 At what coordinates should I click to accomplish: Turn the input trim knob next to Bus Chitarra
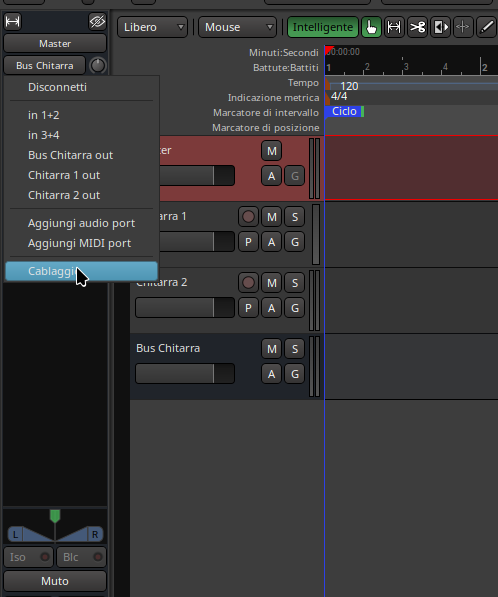coord(98,65)
